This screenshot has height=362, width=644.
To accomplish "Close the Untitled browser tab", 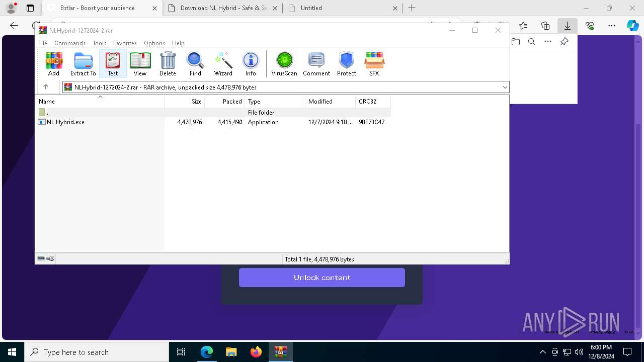I will click(395, 8).
